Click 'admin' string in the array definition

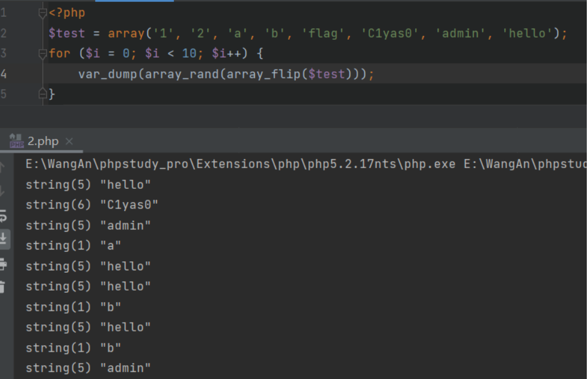[460, 33]
